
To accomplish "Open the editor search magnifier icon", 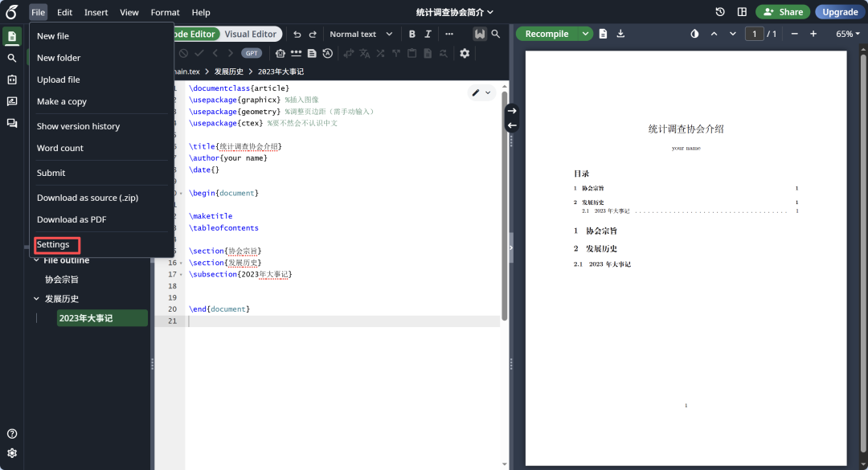I will (x=496, y=34).
